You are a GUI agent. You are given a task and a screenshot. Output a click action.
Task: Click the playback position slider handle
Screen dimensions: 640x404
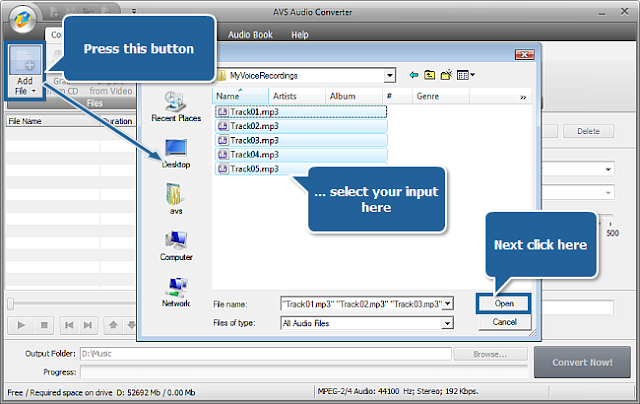click(x=11, y=303)
